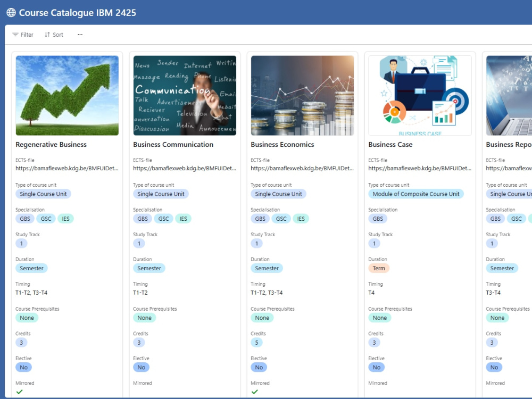Click Study Track 1 on Business Case
The height and width of the screenshot is (399, 532).
coord(374,244)
